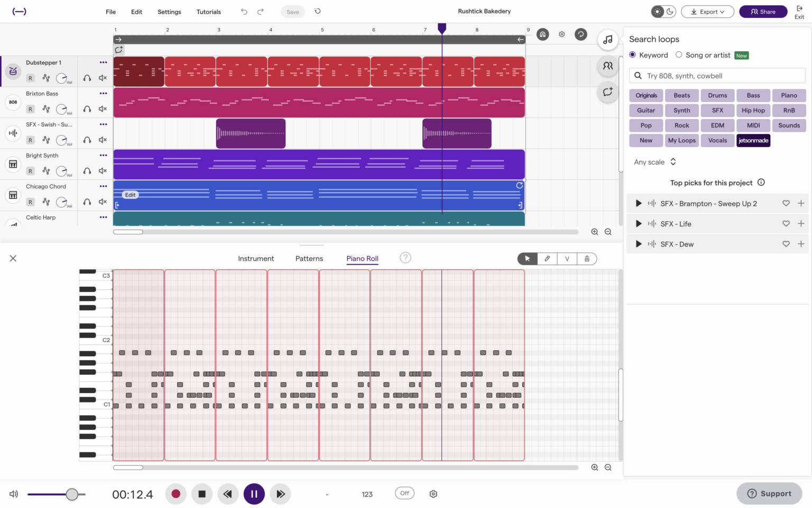Open the Tutorials menu
The height and width of the screenshot is (508, 812).
click(x=208, y=12)
